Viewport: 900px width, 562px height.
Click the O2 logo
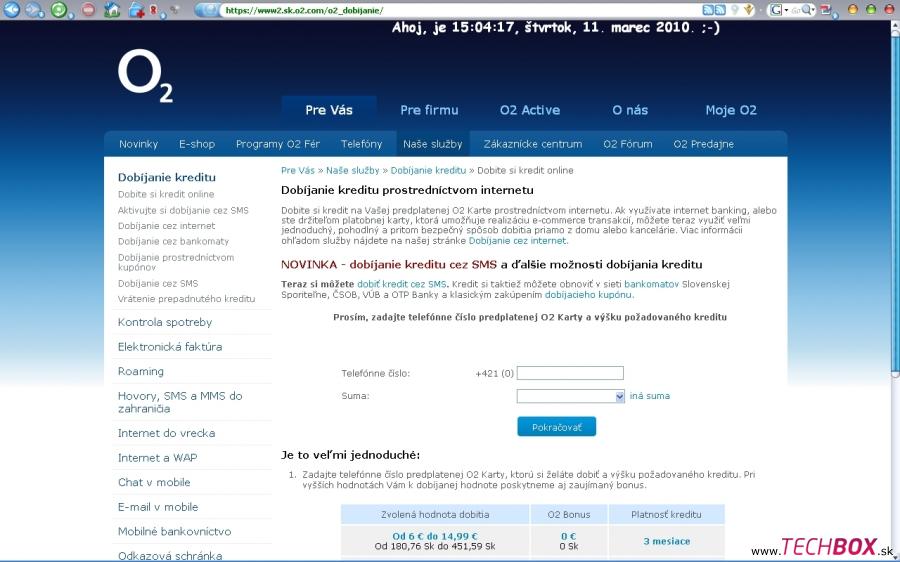pyautogui.click(x=145, y=75)
